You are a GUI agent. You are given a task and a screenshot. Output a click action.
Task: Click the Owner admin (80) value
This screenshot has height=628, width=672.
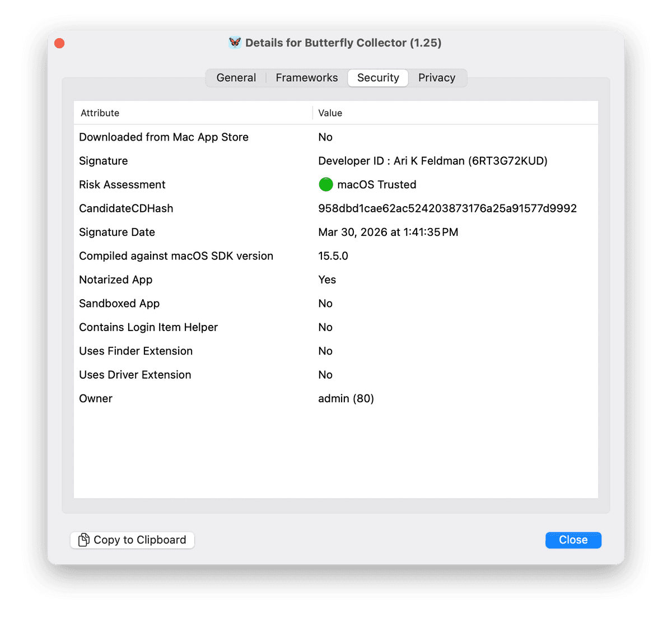tap(346, 398)
